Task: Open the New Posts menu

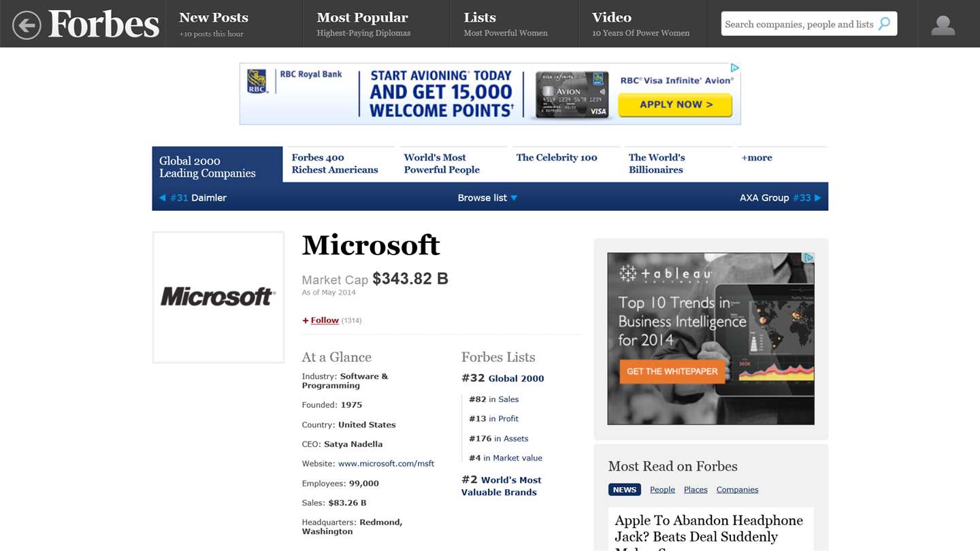Action: coord(214,24)
